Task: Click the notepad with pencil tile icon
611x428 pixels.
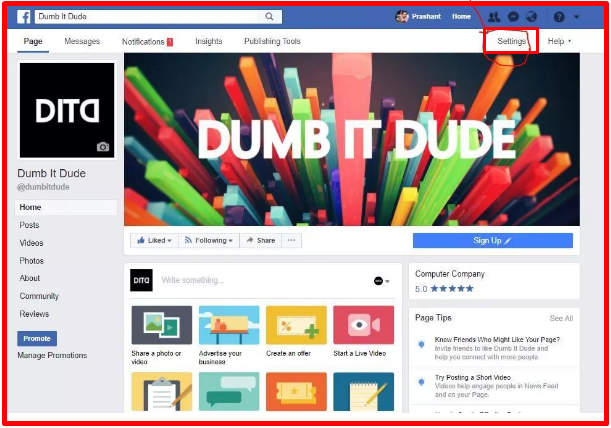Action: (x=364, y=391)
